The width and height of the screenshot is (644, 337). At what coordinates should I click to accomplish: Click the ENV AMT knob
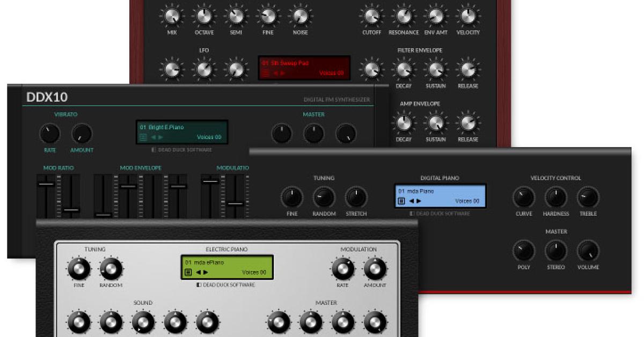(436, 16)
